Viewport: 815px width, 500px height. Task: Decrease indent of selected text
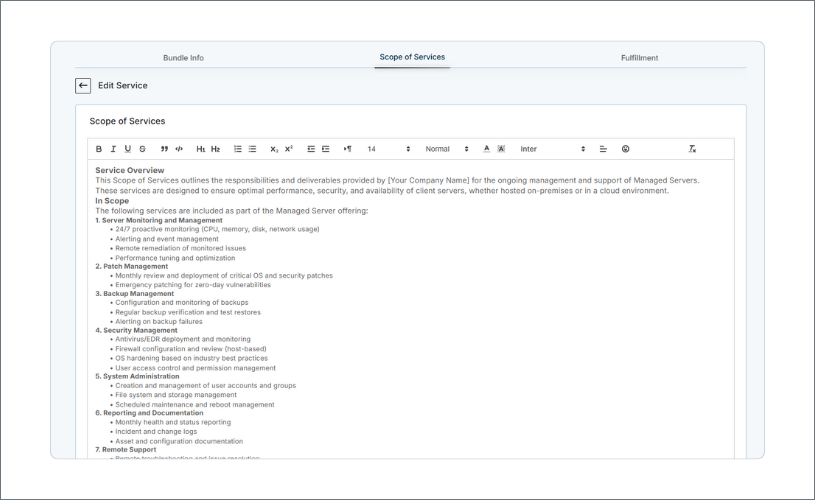click(x=311, y=149)
